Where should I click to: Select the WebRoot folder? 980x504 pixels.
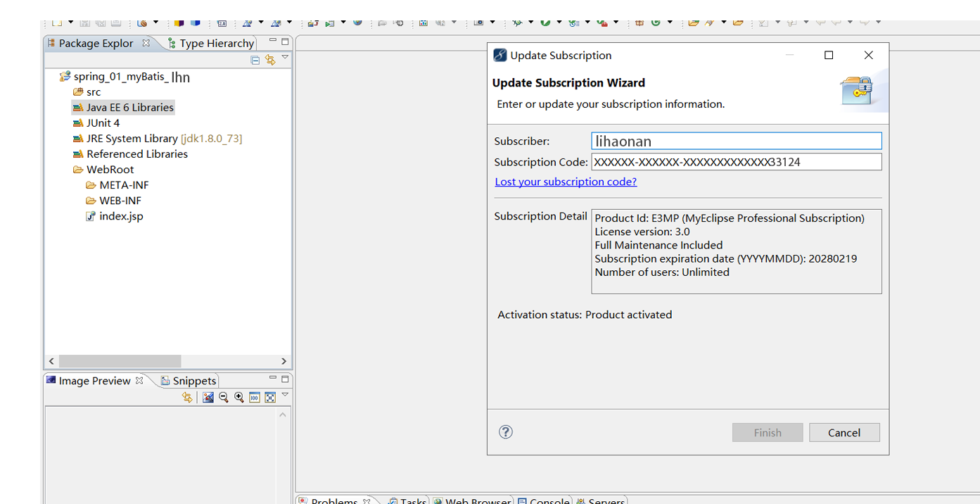(103, 170)
